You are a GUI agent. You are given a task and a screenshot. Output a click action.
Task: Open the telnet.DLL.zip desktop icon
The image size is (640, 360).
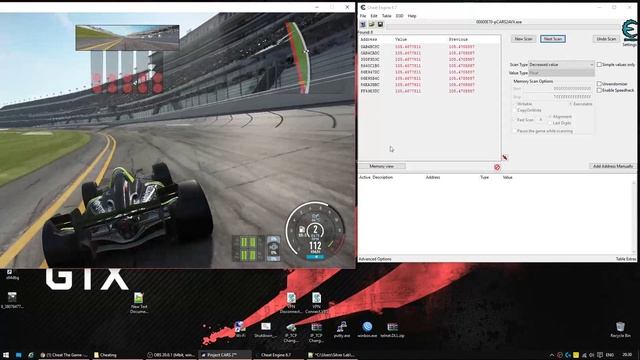tap(392, 329)
